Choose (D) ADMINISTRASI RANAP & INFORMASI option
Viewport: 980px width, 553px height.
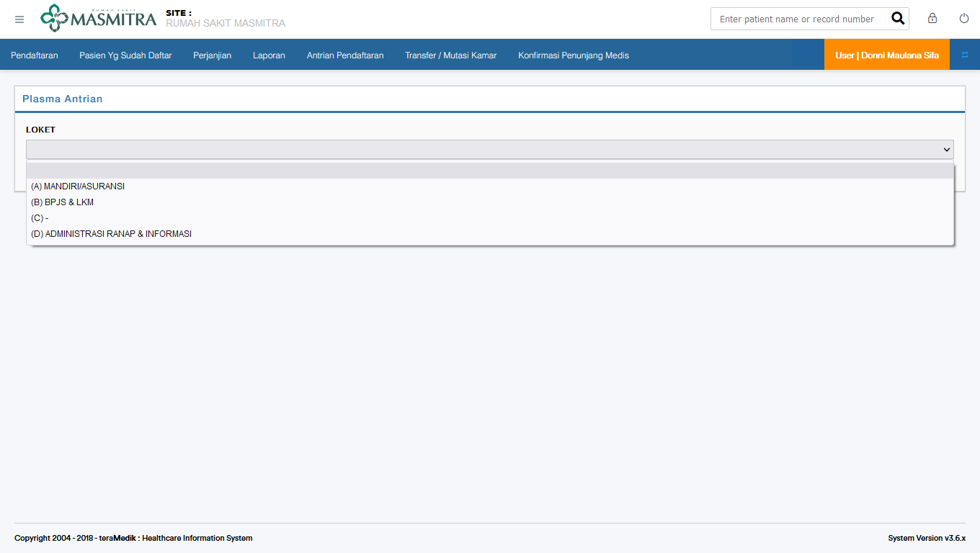(x=490, y=234)
